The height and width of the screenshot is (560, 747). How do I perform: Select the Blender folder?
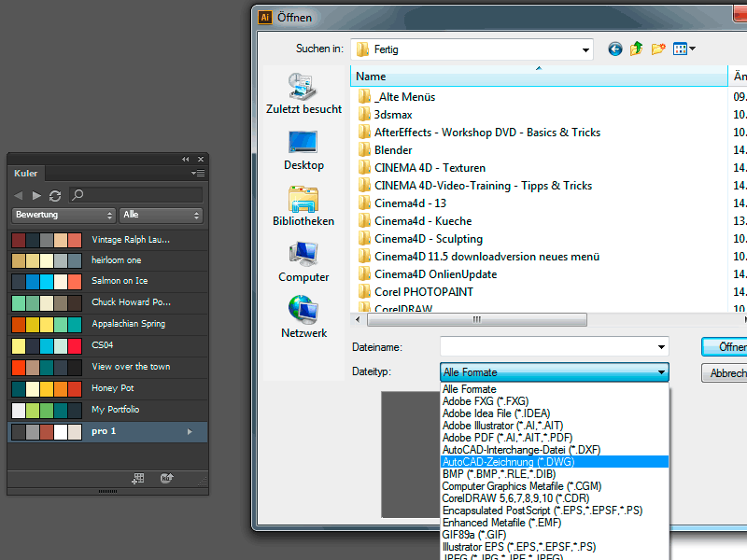(385, 150)
